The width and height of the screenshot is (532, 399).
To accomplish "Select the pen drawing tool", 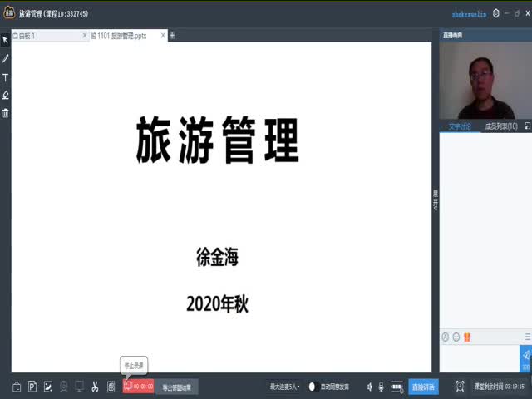I will click(x=5, y=58).
